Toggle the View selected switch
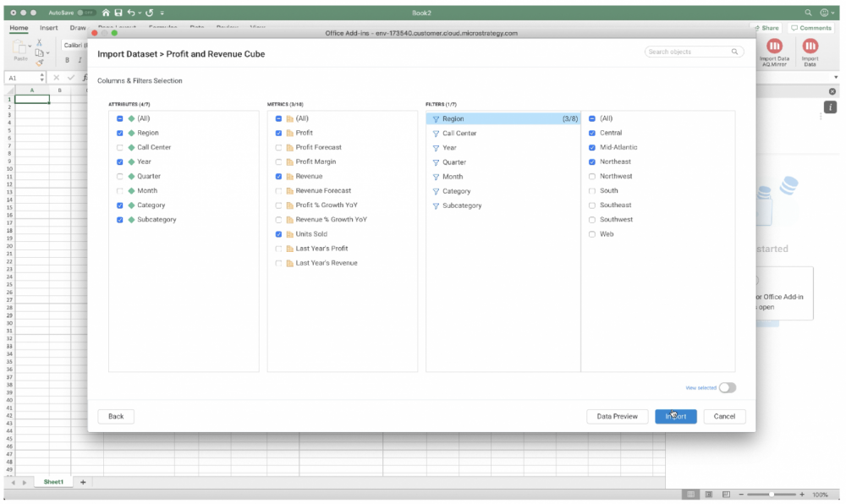The height and width of the screenshot is (504, 846). [x=728, y=387]
